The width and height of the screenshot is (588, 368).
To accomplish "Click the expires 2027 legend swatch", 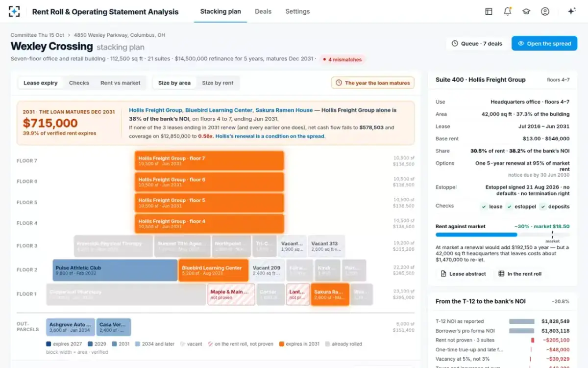I will pyautogui.click(x=49, y=344).
